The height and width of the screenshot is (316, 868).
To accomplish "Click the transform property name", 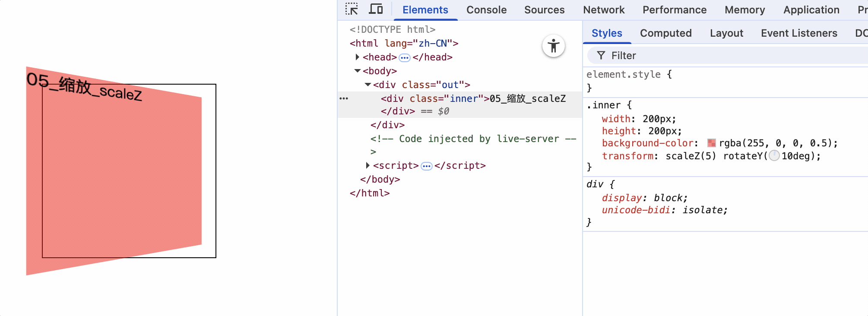I will [628, 156].
